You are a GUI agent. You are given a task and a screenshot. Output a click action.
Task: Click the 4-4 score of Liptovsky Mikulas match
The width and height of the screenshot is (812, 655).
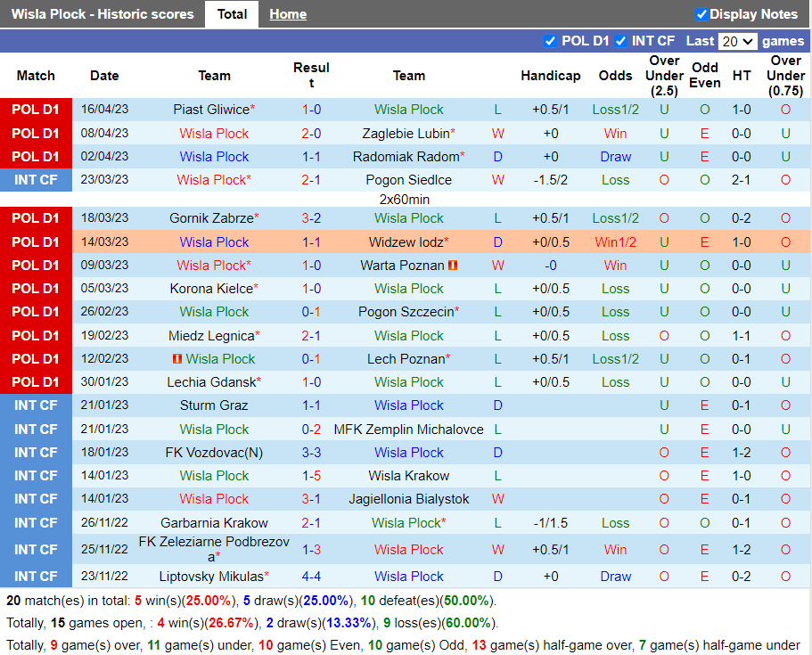[x=311, y=577]
